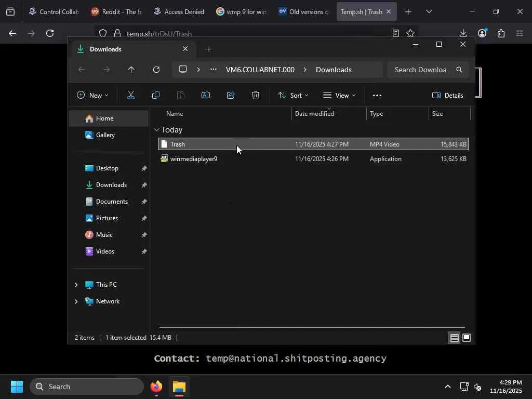Viewport: 532px width, 399px height.
Task: Click the horizontal scrollbar in file list
Action: tap(312, 327)
